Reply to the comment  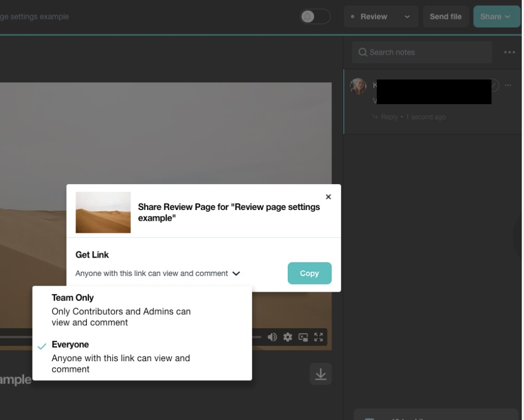(389, 117)
